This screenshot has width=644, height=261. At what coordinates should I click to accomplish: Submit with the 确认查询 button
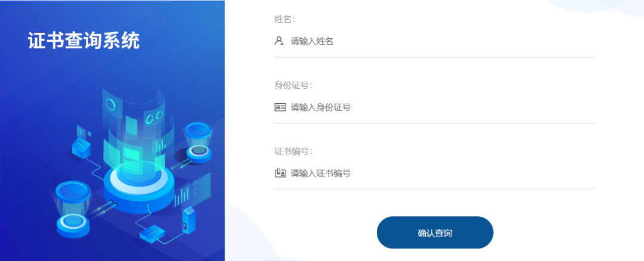(x=435, y=232)
